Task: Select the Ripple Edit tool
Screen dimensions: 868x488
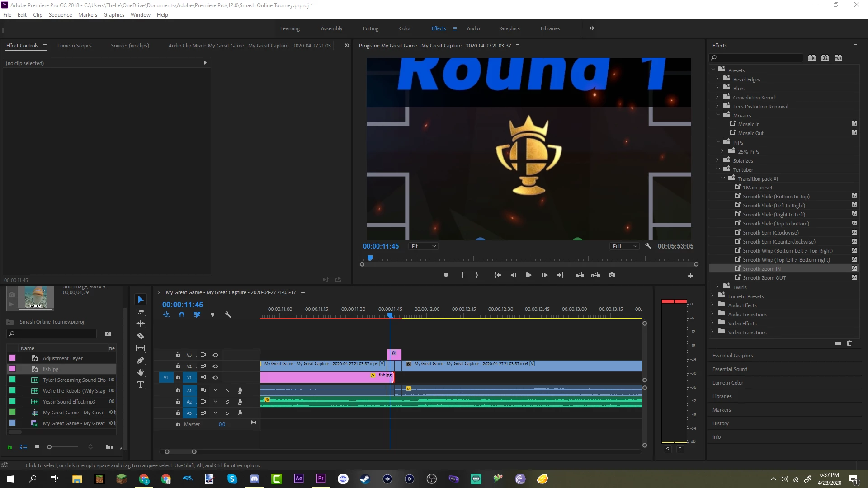Action: click(x=141, y=324)
